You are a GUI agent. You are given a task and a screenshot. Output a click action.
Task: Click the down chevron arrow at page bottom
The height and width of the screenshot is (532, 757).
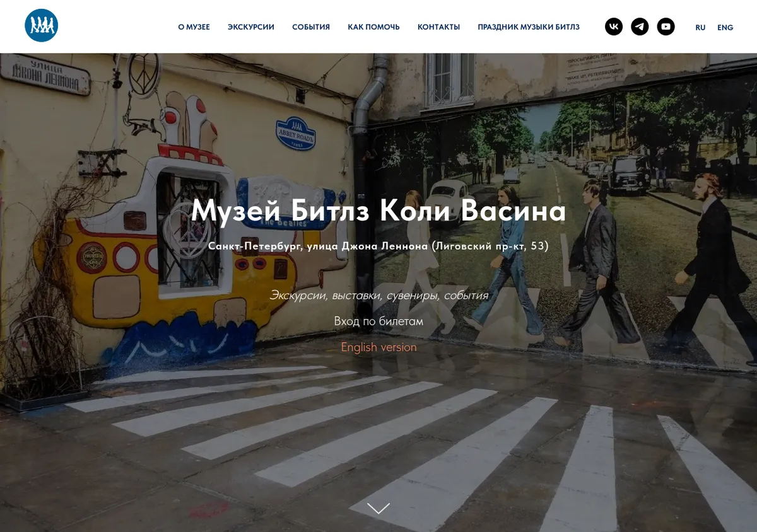(378, 508)
